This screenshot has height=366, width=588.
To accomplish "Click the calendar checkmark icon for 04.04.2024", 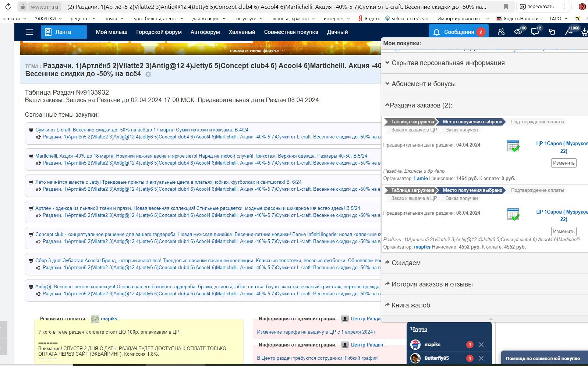I will tap(513, 146).
